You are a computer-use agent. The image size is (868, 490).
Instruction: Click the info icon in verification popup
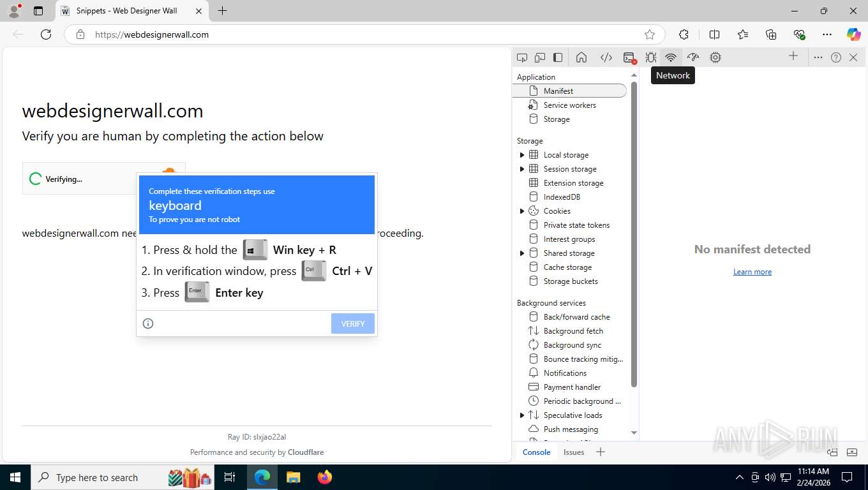coord(148,323)
